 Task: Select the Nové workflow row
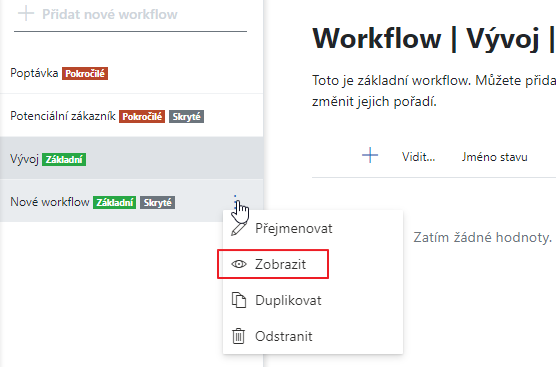132,201
